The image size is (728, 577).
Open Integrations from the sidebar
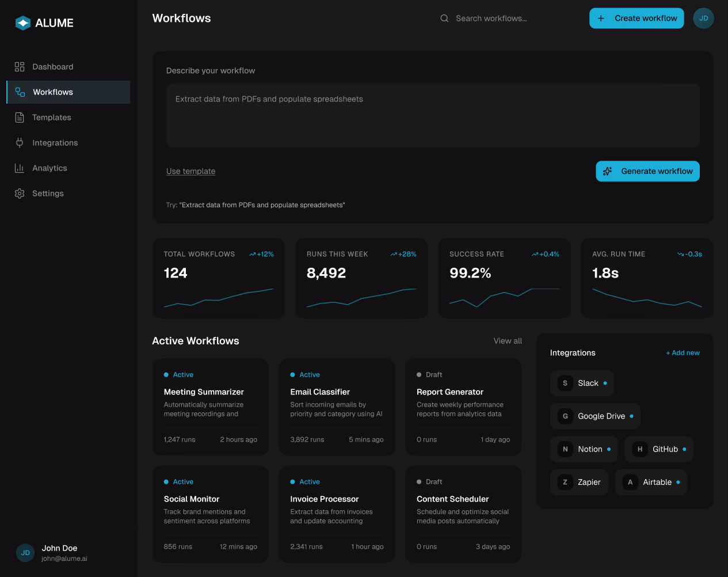pos(68,143)
